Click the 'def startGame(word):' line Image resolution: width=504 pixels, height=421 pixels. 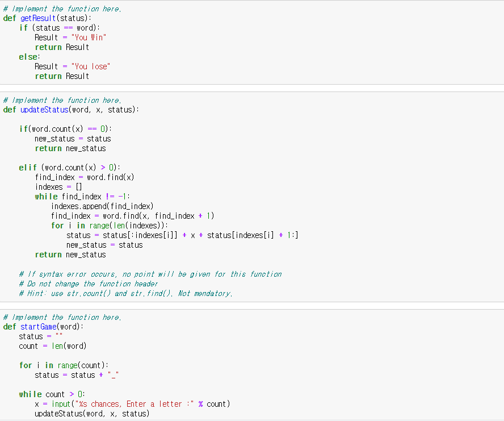[x=43, y=327]
